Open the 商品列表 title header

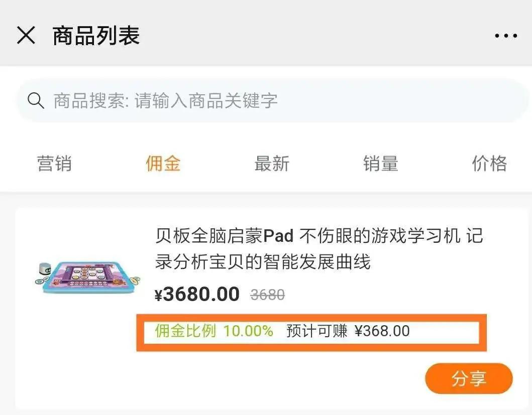(x=94, y=35)
